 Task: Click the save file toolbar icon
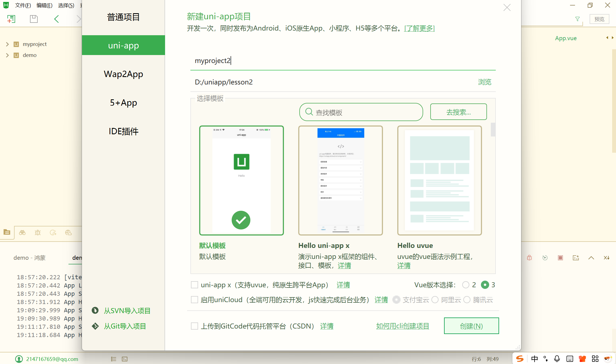pos(34,19)
